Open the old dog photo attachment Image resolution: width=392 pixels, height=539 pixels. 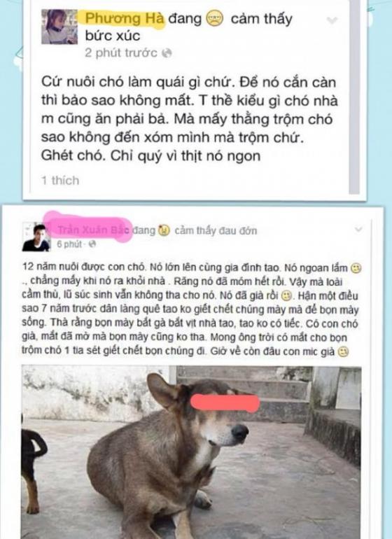(191, 452)
